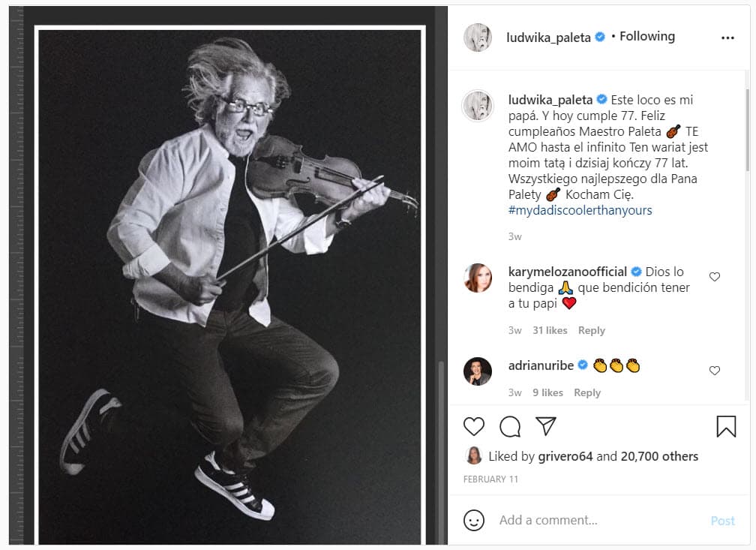View the 31 likes on the comment
This screenshot has width=756, height=550.
coord(550,330)
